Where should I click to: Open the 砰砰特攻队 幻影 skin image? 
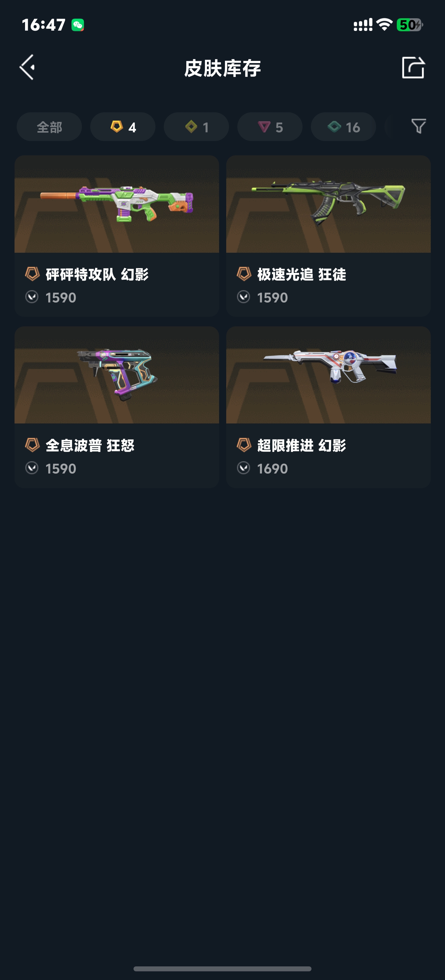pyautogui.click(x=117, y=204)
